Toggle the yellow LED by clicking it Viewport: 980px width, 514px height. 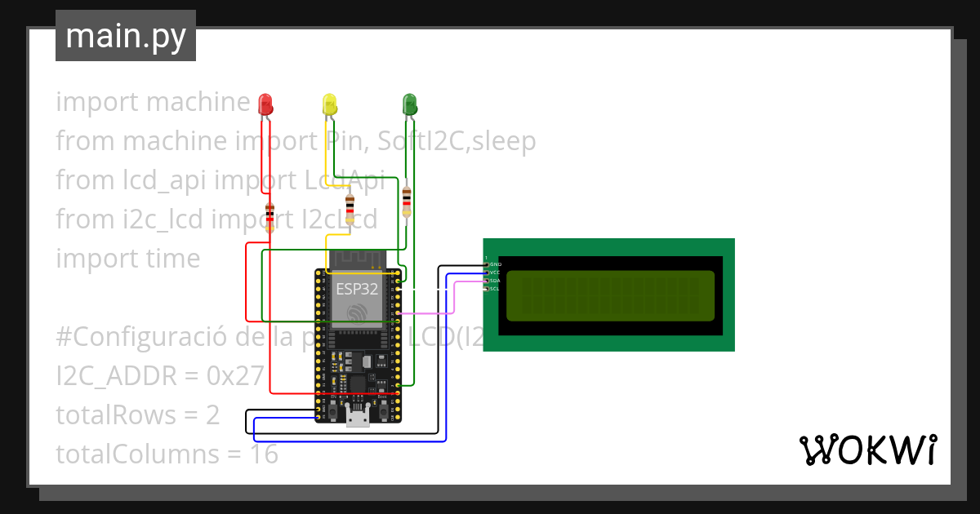coord(332,102)
